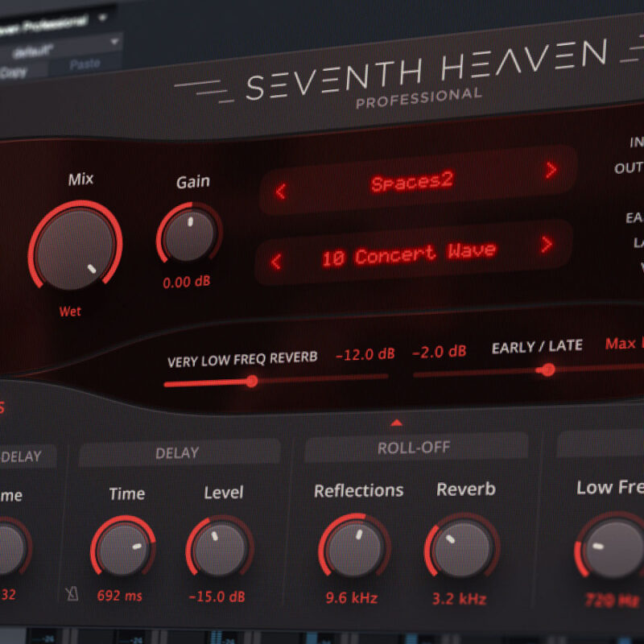Click the 0.00 dB gain value

(x=187, y=282)
